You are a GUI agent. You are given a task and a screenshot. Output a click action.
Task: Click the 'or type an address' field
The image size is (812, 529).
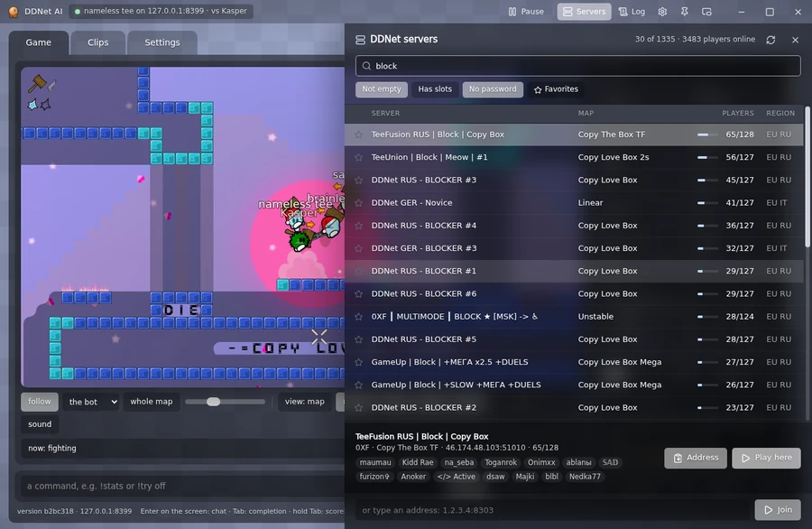click(552, 510)
